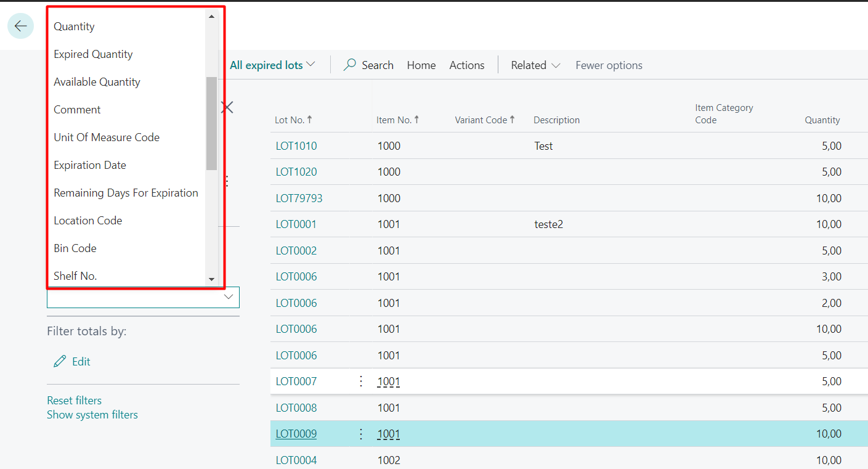This screenshot has width=868, height=469.
Task: Click the back arrow button
Action: (20, 26)
